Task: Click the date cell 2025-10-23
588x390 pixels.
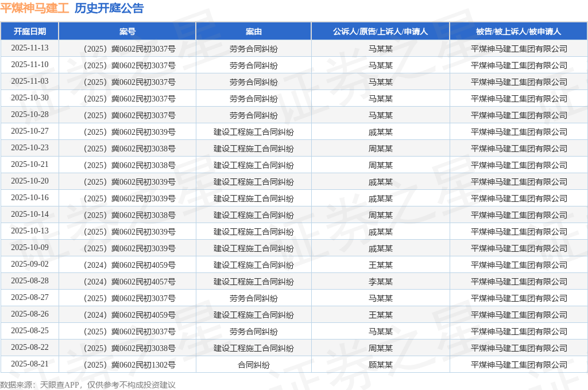Action: (30, 147)
